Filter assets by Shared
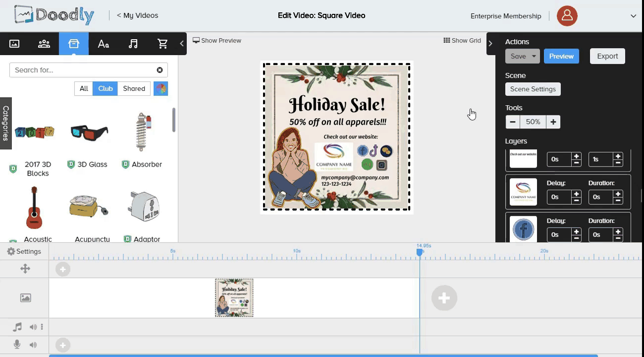The width and height of the screenshot is (644, 357). 134,89
